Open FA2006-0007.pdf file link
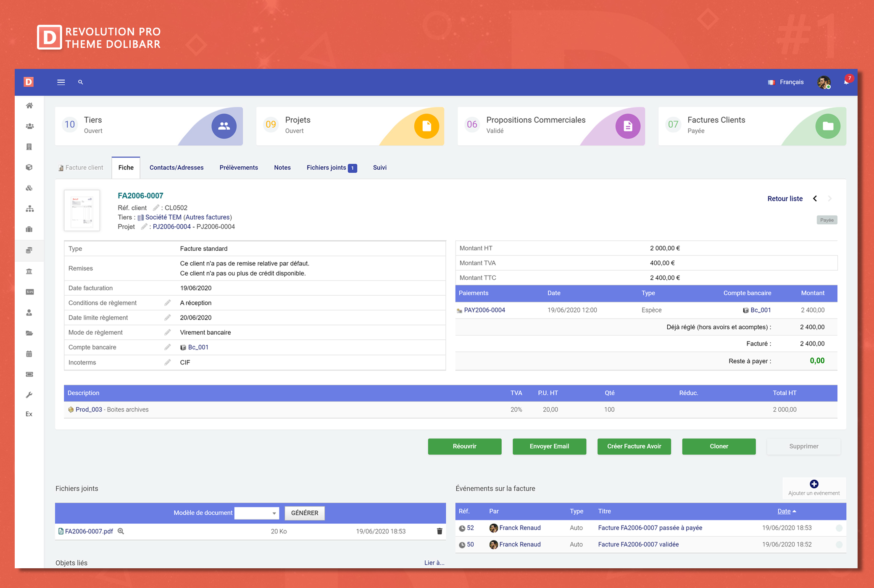Viewport: 874px width, 588px height. (x=89, y=531)
